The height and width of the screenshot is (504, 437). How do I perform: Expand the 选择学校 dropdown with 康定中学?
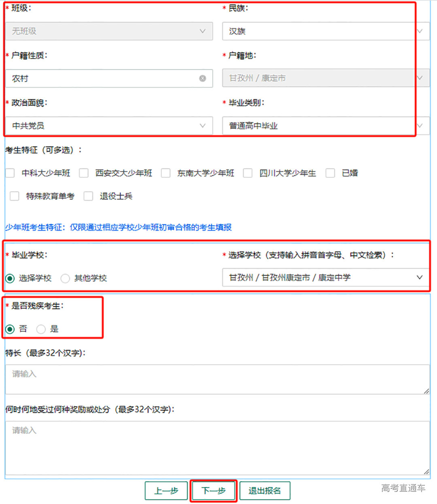(x=325, y=278)
